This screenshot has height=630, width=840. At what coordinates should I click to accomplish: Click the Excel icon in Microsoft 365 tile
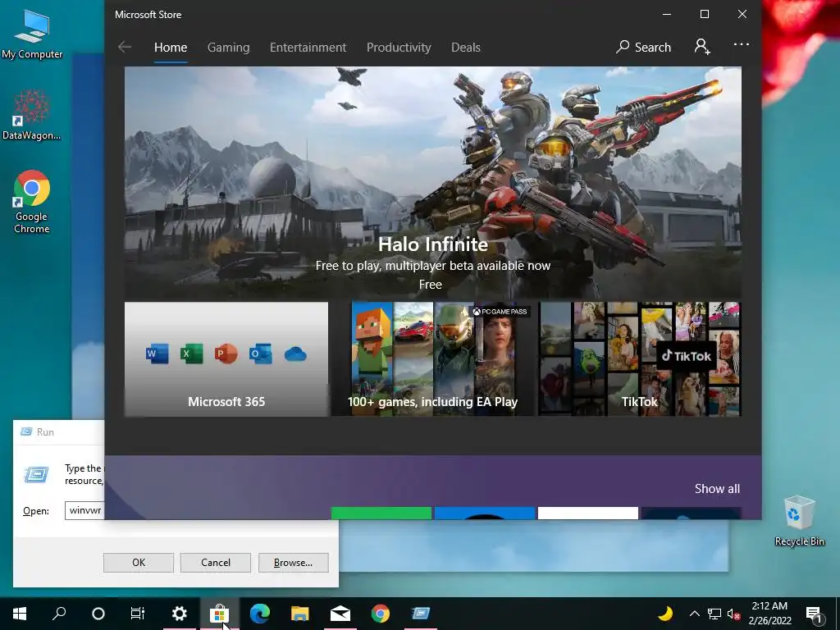[191, 354]
